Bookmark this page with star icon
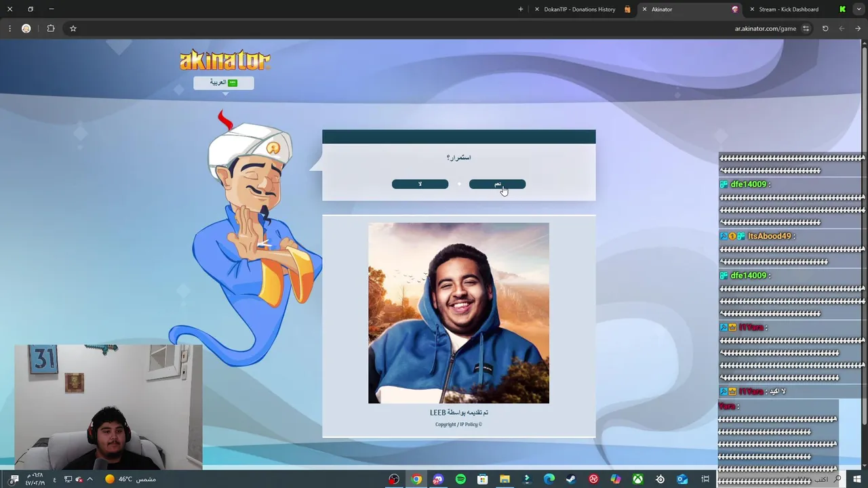Screen dimensions: 868x488 (x=73, y=28)
